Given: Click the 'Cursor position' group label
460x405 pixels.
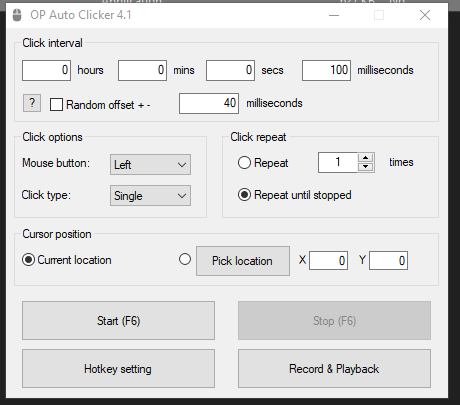Looking at the screenshot, I should pos(57,234).
